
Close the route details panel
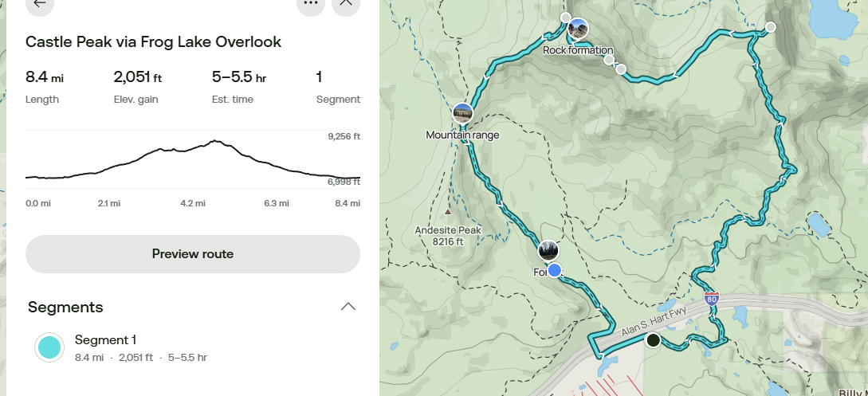[346, 3]
